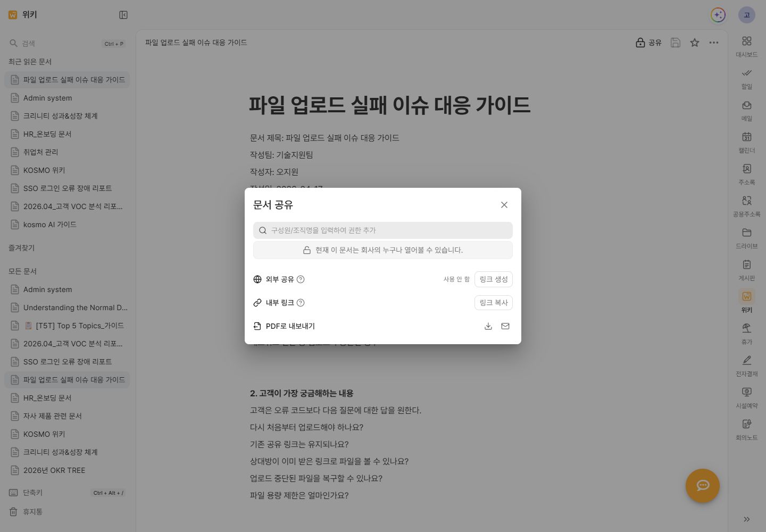766x532 pixels.
Task: Open Admin system in recent documents
Action: 67,98
